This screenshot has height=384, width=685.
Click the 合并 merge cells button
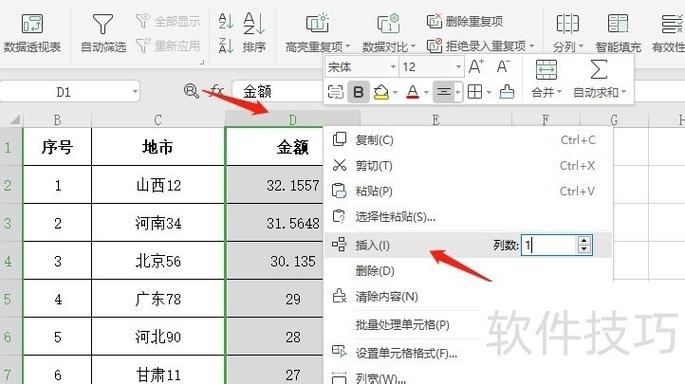(x=546, y=79)
